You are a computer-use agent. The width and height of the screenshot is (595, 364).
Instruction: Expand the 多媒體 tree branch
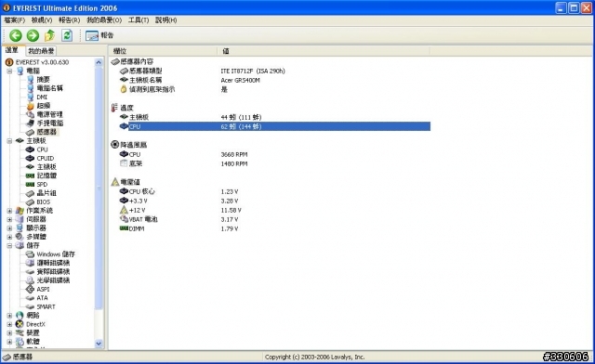[x=9, y=237]
